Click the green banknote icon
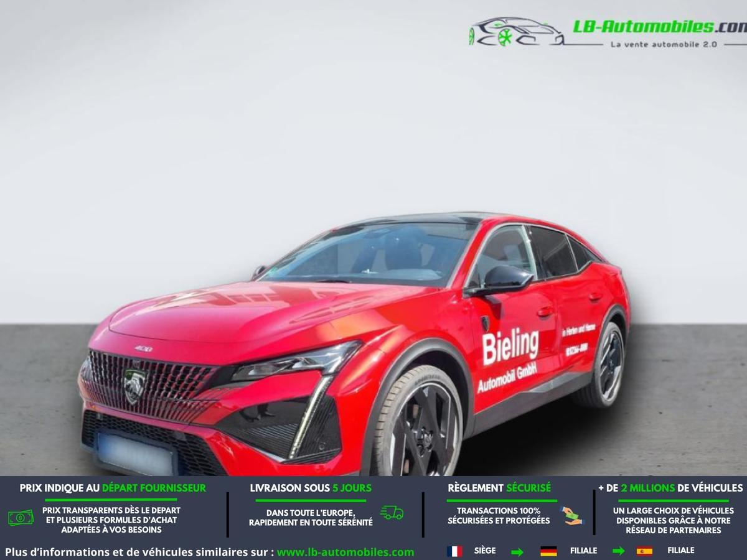 (x=21, y=517)
